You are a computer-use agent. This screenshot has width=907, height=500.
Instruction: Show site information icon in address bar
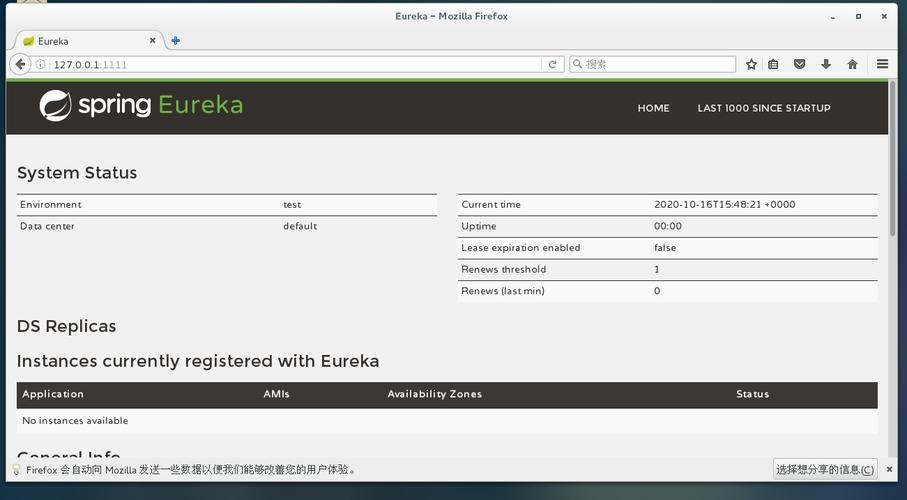(40, 64)
